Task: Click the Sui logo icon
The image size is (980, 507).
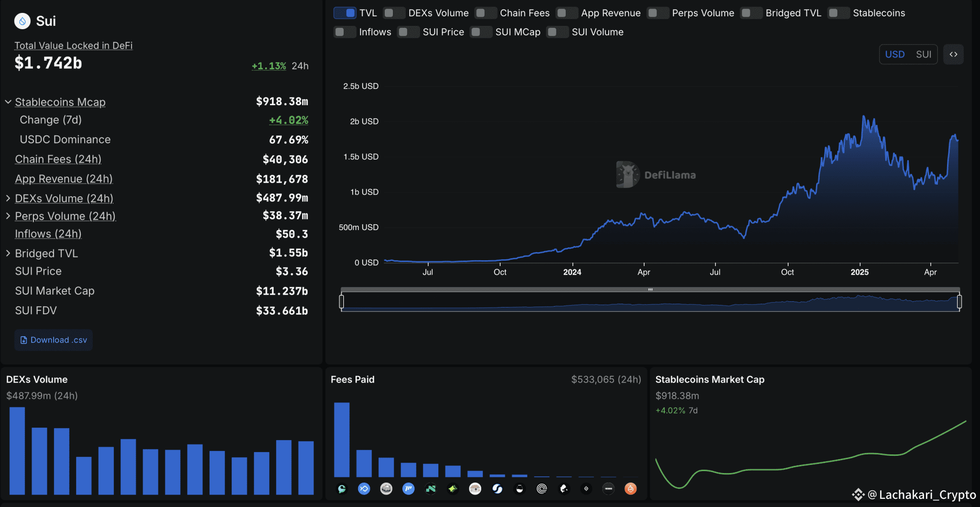Action: pyautogui.click(x=22, y=21)
